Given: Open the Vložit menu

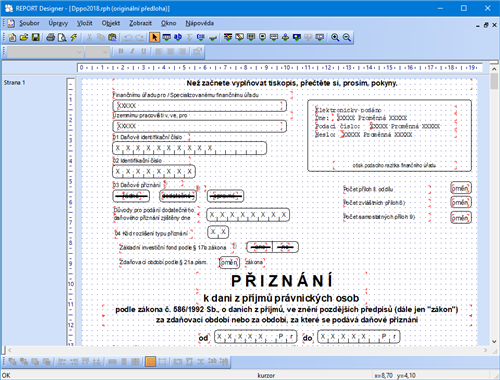Looking at the screenshot, I should click(85, 23).
